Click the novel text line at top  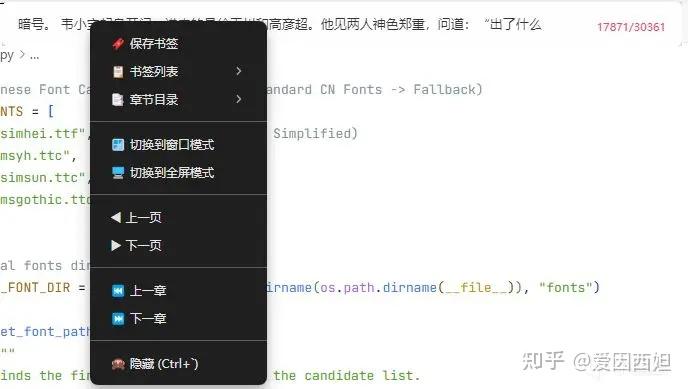click(280, 24)
